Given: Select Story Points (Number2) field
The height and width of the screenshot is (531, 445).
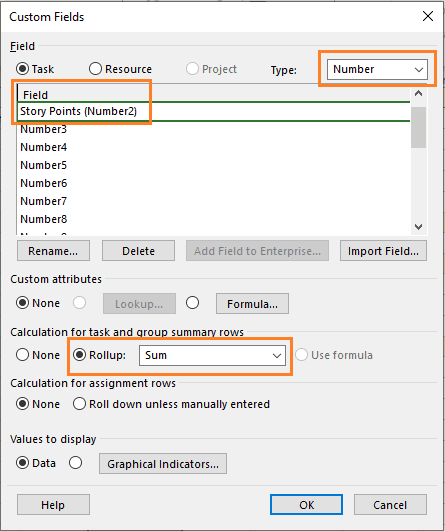Looking at the screenshot, I should point(213,111).
